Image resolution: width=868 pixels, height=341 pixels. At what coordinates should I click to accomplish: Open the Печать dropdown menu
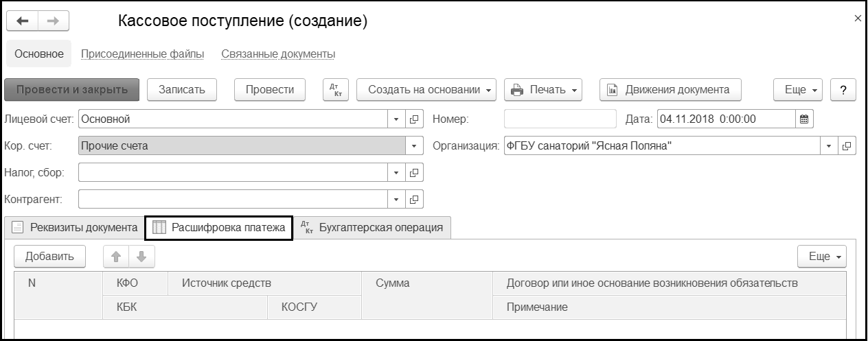(x=544, y=90)
